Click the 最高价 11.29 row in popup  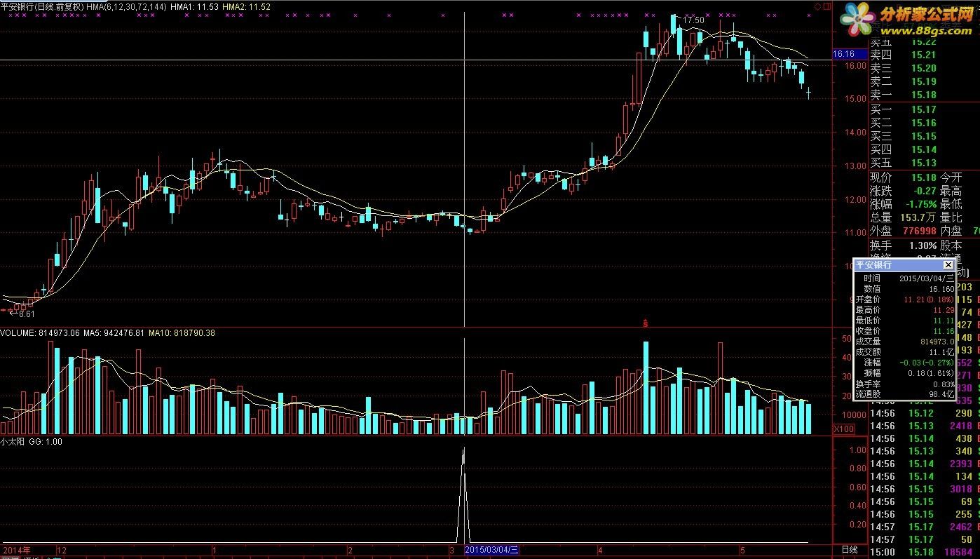[905, 310]
